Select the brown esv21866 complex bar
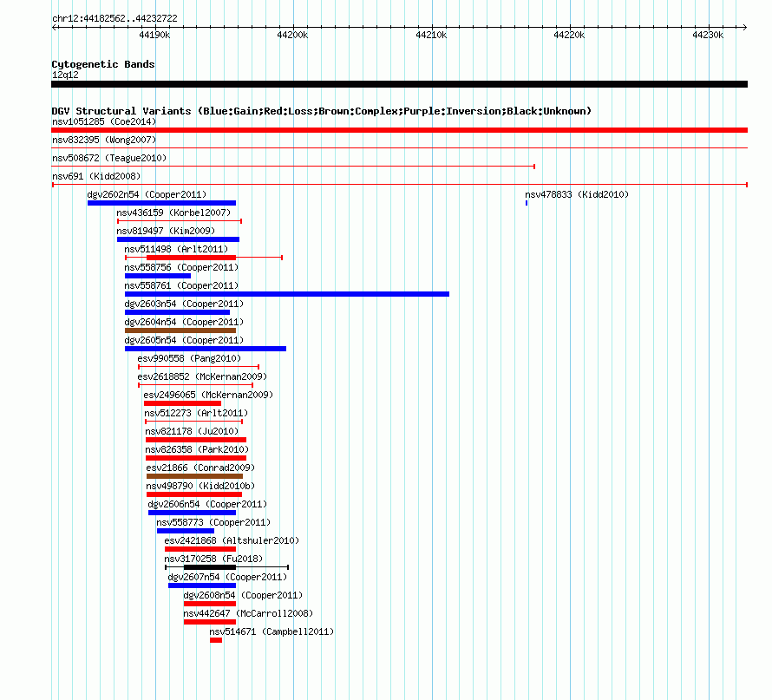772x700 pixels. [194, 476]
